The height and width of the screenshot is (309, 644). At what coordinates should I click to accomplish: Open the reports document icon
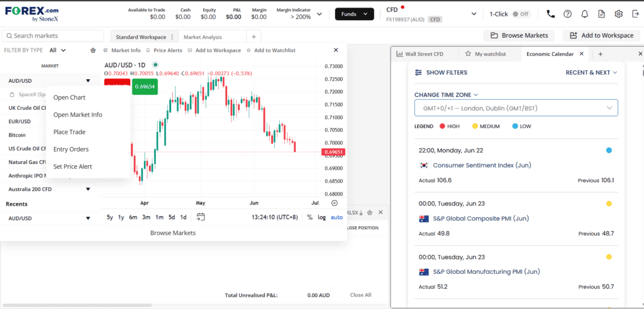tap(602, 14)
